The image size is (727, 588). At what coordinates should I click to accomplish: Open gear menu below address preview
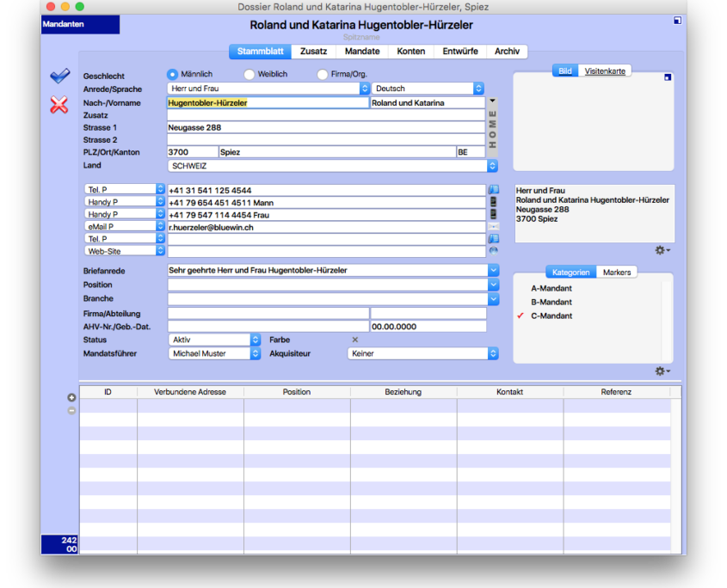pyautogui.click(x=662, y=250)
